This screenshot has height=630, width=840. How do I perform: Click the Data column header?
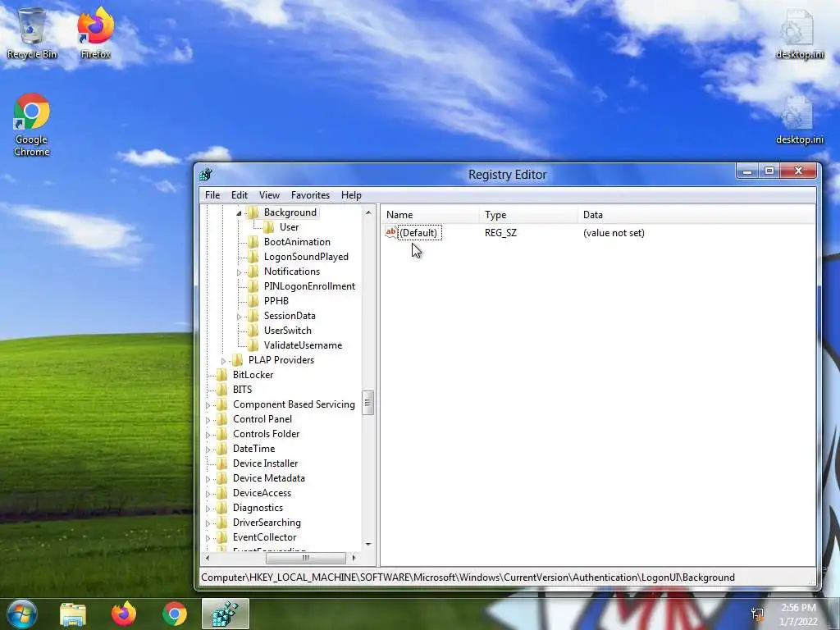tap(696, 215)
